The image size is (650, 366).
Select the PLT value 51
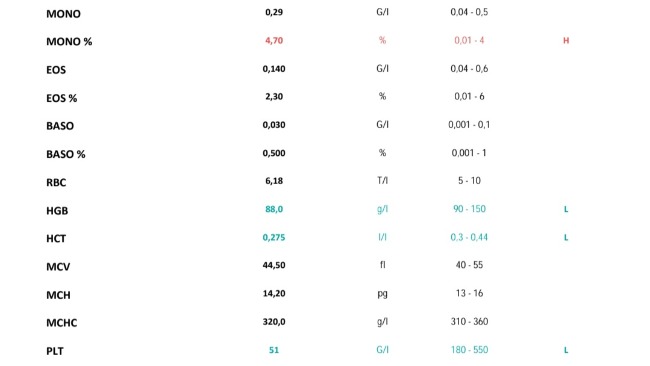(274, 350)
